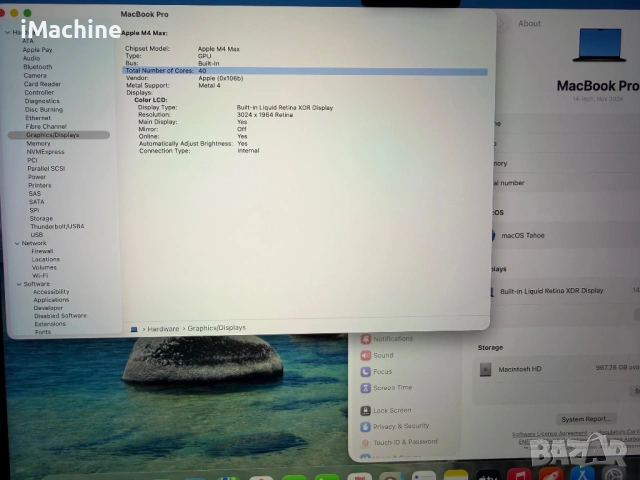Image resolution: width=640 pixels, height=480 pixels.
Task: Select Disc Burning entry
Action: [44, 110]
